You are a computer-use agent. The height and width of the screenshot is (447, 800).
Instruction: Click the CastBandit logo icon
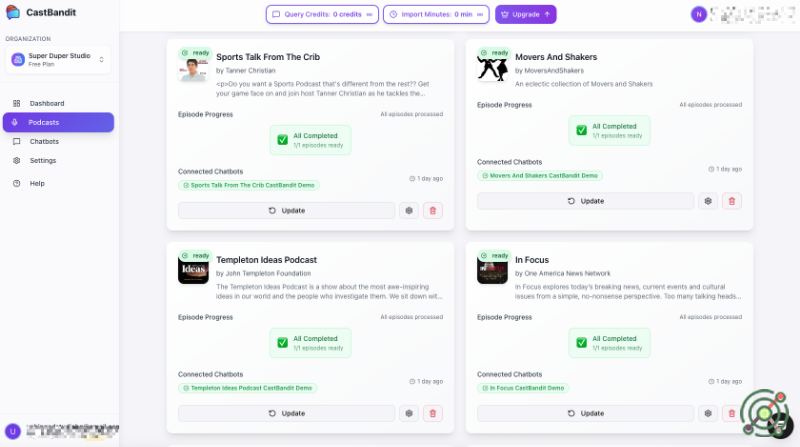pyautogui.click(x=14, y=13)
